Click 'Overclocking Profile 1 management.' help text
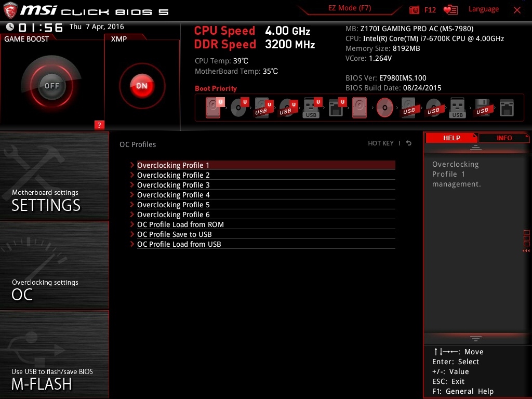This screenshot has height=399, width=532. (x=457, y=174)
